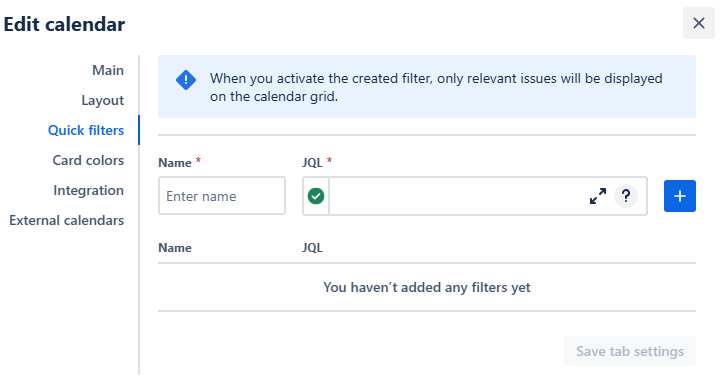
Task: Click the Enter name input field
Action: [x=222, y=196]
